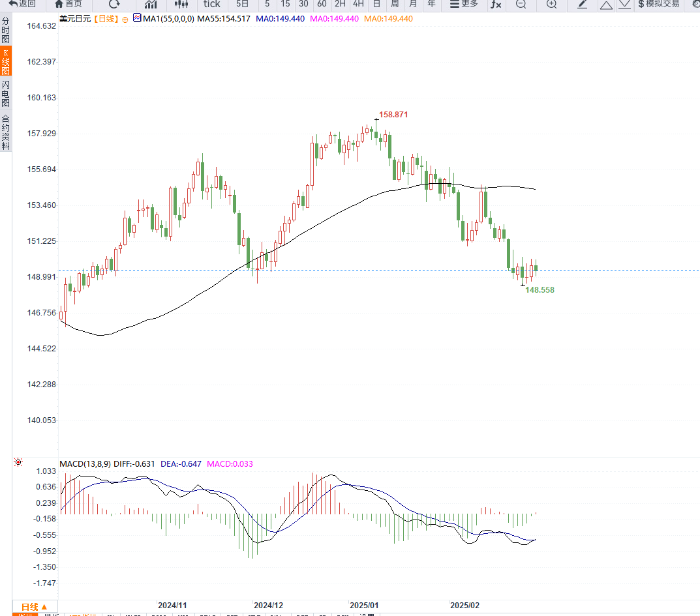
Task: Select the 5-minute period
Action: tap(267, 4)
